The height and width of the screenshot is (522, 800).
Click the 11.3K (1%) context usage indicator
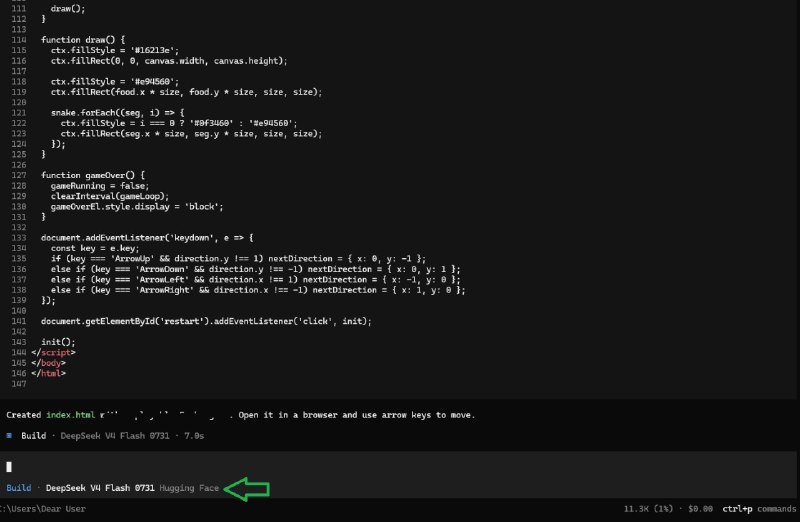pyautogui.click(x=648, y=509)
